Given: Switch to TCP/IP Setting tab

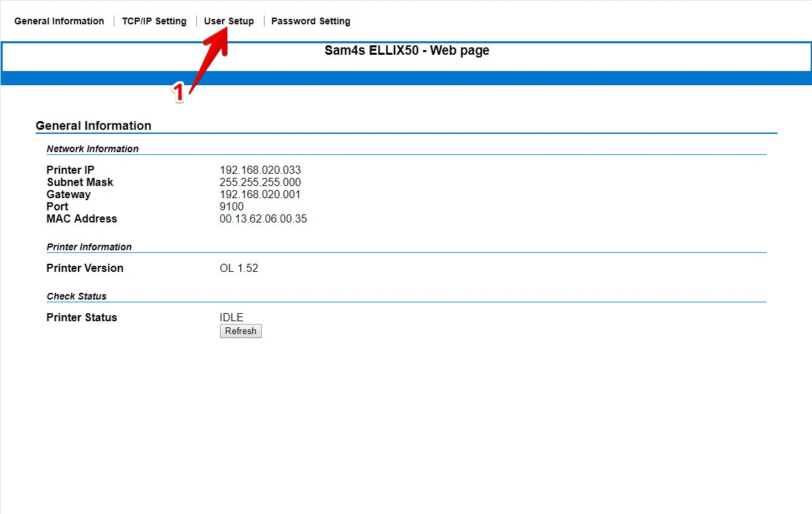Looking at the screenshot, I should pyautogui.click(x=154, y=21).
